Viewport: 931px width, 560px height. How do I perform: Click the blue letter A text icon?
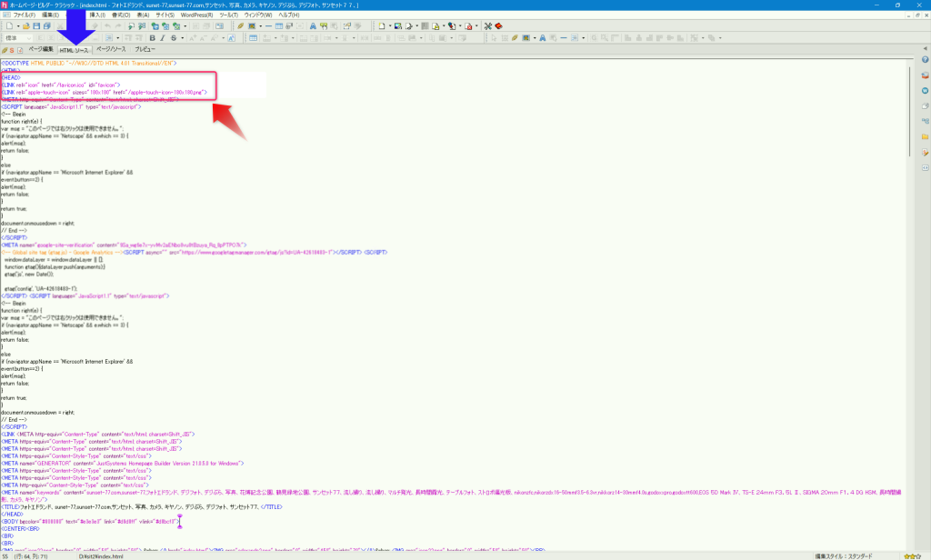tap(313, 26)
